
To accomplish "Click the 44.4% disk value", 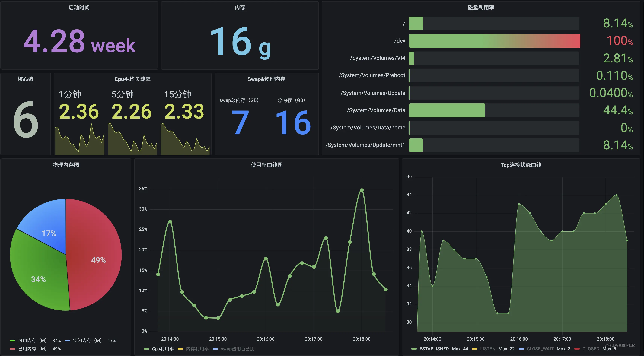I will point(618,110).
